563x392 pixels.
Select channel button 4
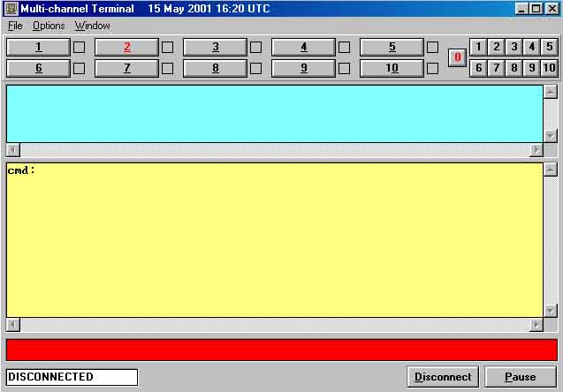point(303,47)
